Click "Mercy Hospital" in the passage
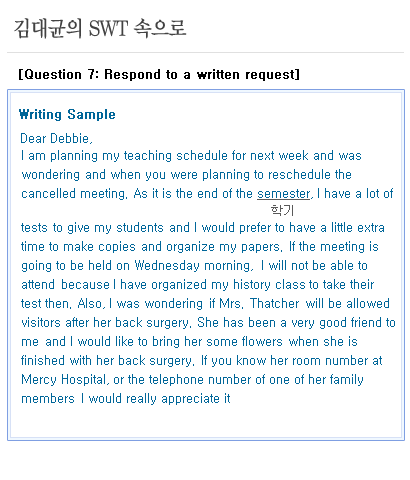 click(x=64, y=380)
